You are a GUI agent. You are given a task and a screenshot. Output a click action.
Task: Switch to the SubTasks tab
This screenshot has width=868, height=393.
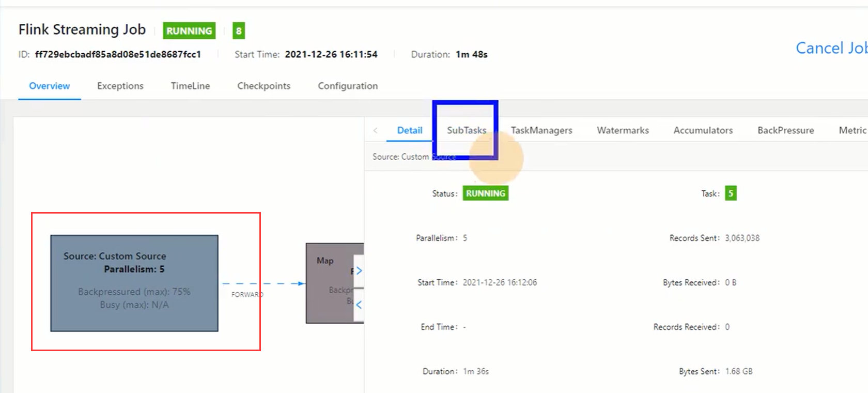click(x=467, y=130)
